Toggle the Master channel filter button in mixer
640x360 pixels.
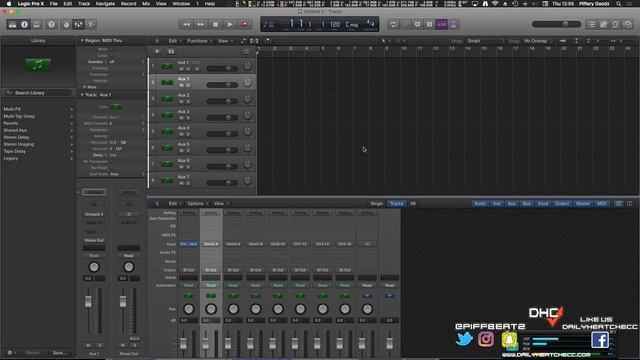[583, 203]
